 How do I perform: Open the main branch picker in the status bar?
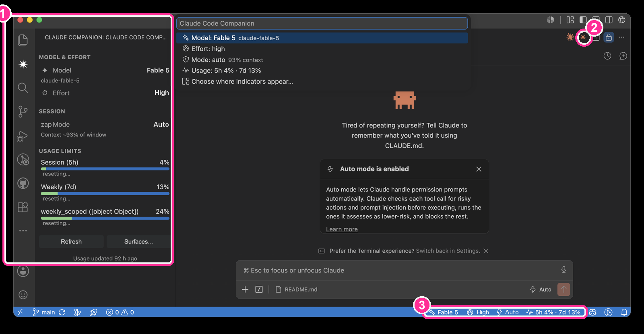pyautogui.click(x=43, y=312)
